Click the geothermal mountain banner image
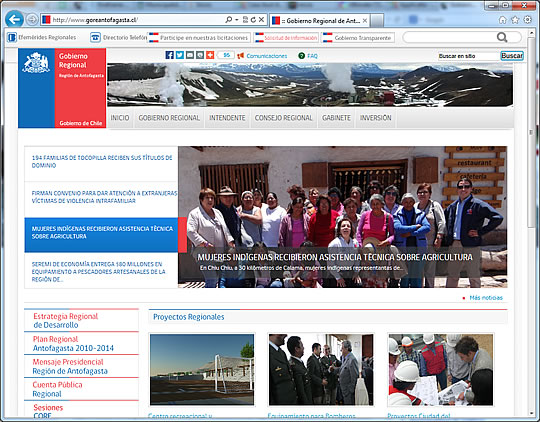The image size is (540, 422). [310, 85]
